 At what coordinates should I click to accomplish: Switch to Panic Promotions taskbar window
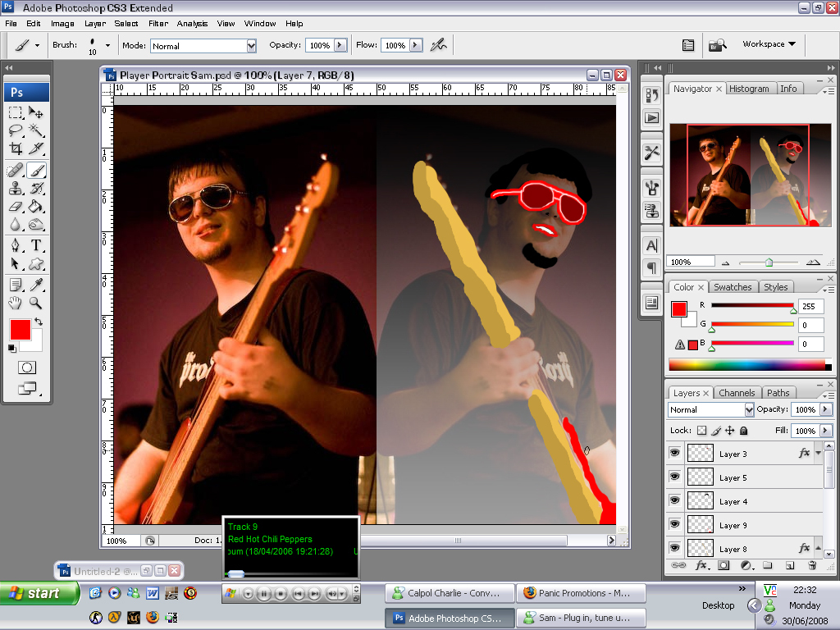click(x=582, y=593)
